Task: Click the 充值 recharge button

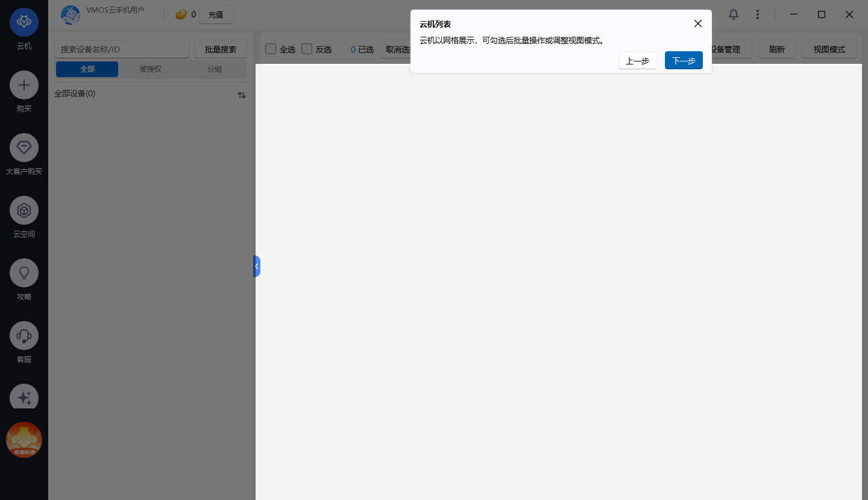Action: (x=216, y=14)
